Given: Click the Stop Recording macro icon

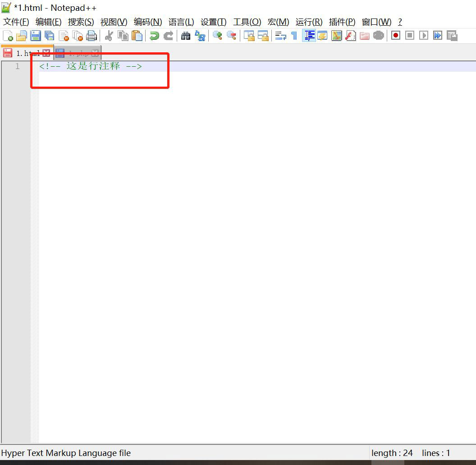Looking at the screenshot, I should pos(410,36).
